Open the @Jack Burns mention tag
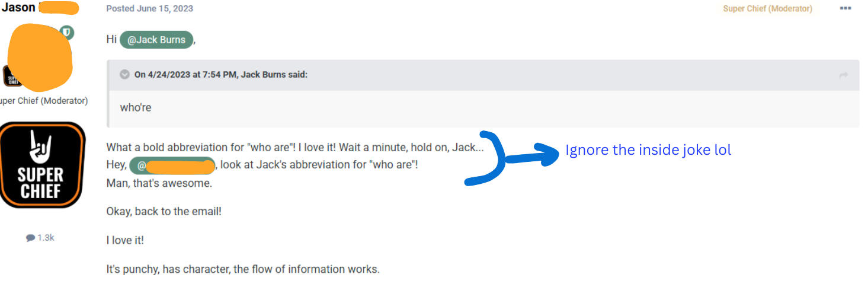The height and width of the screenshot is (287, 868). click(x=156, y=40)
